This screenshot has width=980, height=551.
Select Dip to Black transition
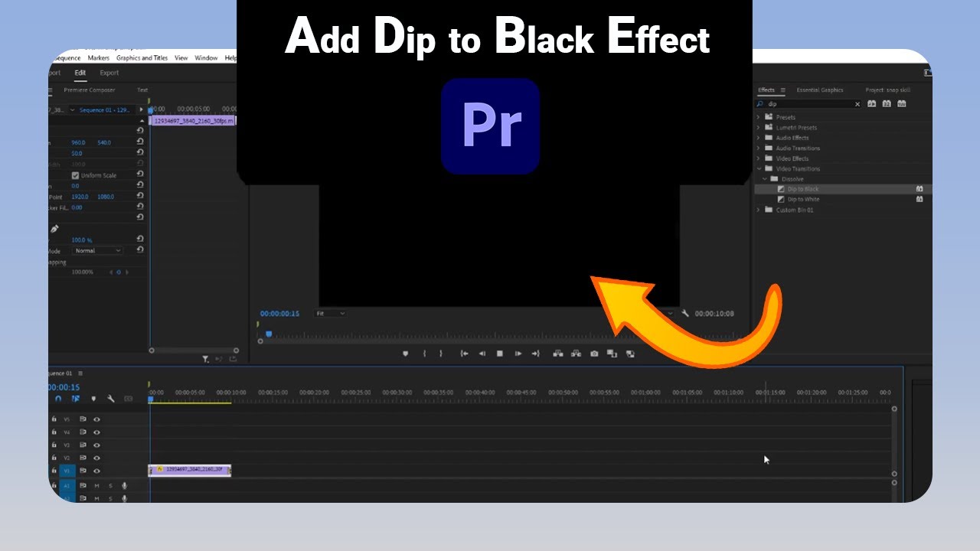803,189
